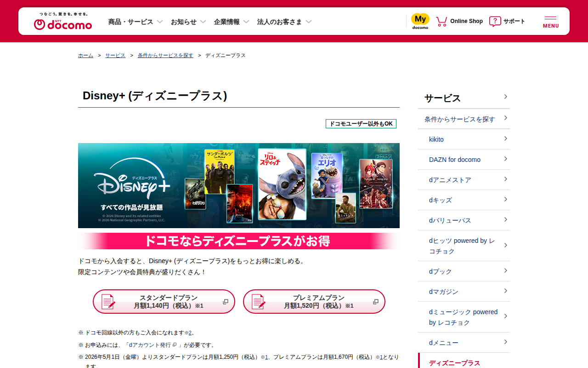The image size is (588, 368).
Task: Select ディズニープラス in the sidebar
Action: 464,361
